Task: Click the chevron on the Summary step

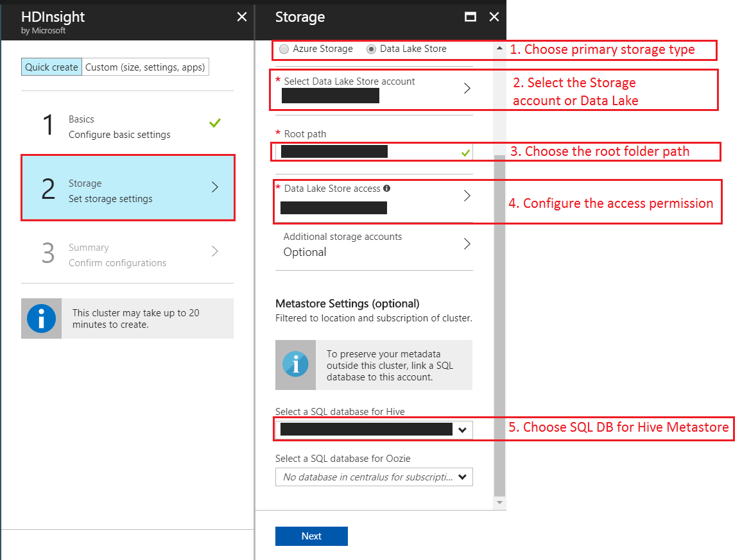Action: (215, 251)
